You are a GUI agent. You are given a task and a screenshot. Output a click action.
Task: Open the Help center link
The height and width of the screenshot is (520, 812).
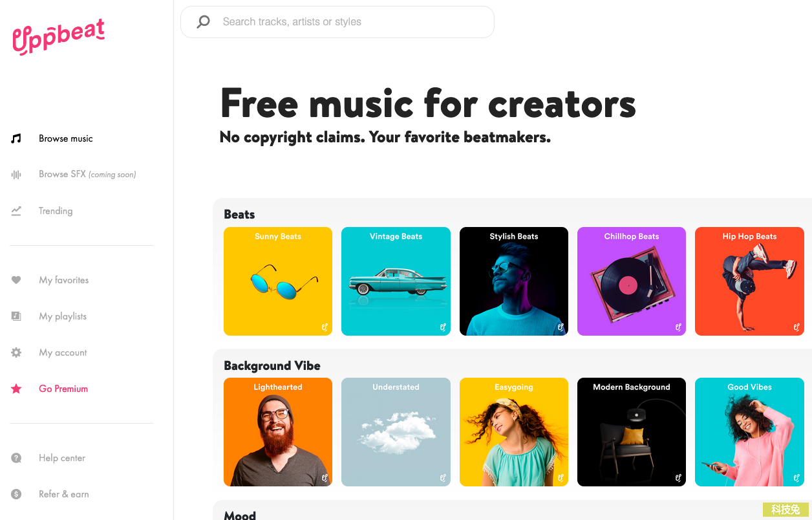click(62, 458)
